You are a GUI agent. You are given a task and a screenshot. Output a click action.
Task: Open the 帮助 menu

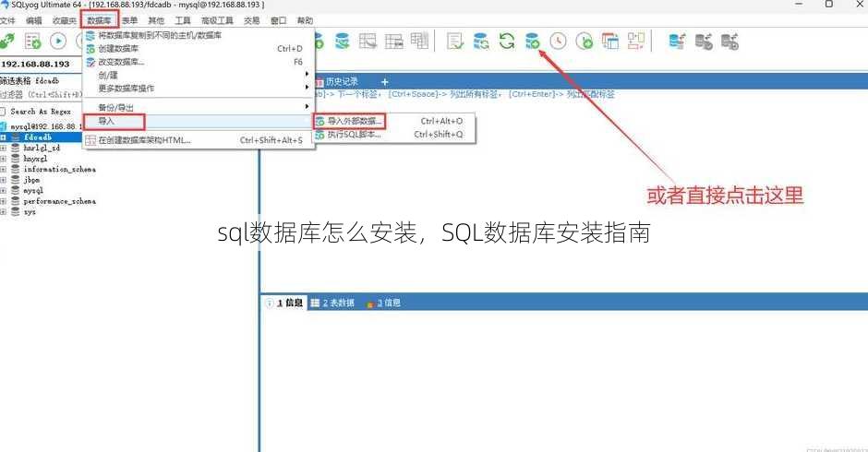pos(305,20)
